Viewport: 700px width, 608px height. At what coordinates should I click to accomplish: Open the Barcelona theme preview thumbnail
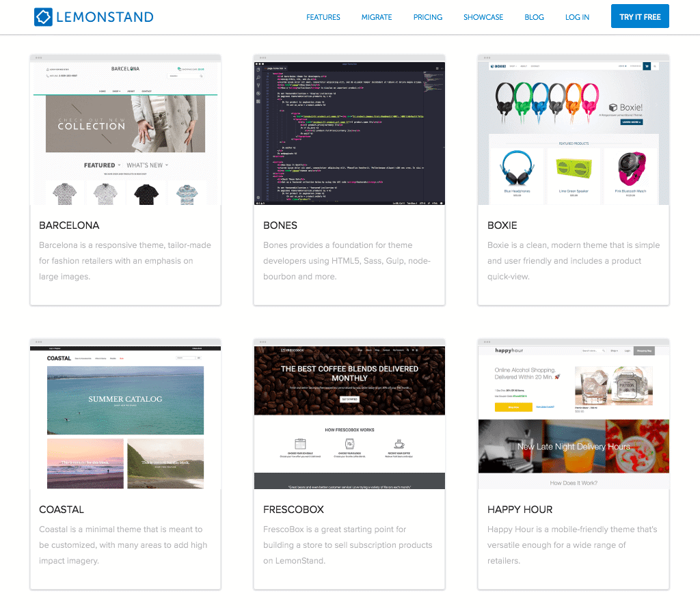[126, 133]
